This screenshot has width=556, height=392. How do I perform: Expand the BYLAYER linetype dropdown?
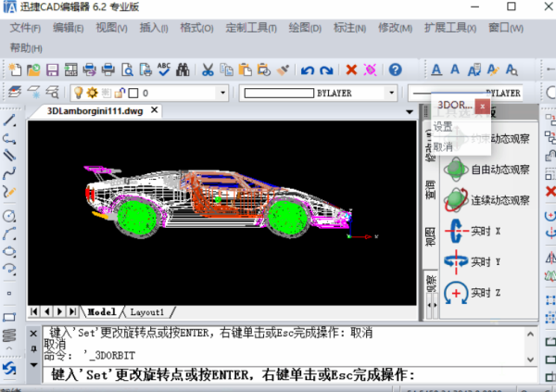click(x=393, y=93)
